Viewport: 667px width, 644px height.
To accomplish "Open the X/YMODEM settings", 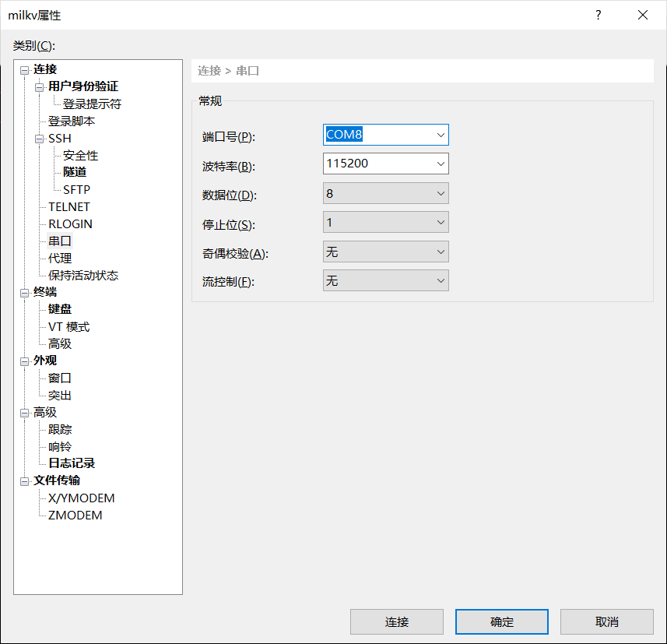I will point(81,498).
